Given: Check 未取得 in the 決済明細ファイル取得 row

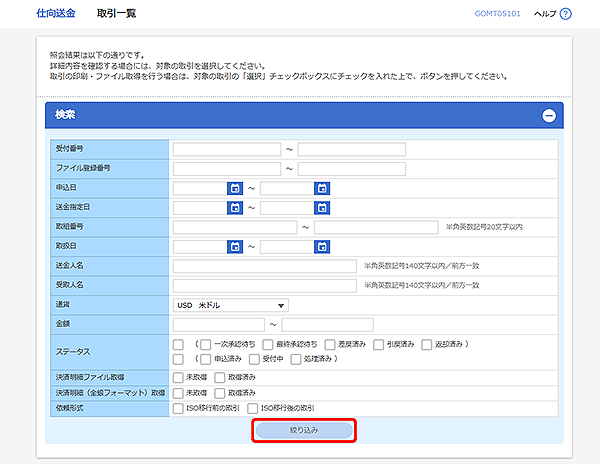Looking at the screenshot, I should point(178,378).
